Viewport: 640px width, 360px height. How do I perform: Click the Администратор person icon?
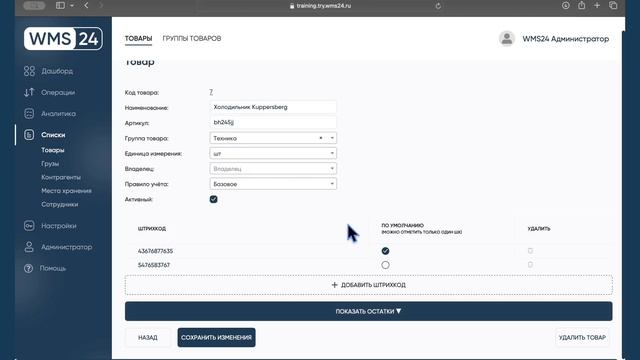pos(29,247)
